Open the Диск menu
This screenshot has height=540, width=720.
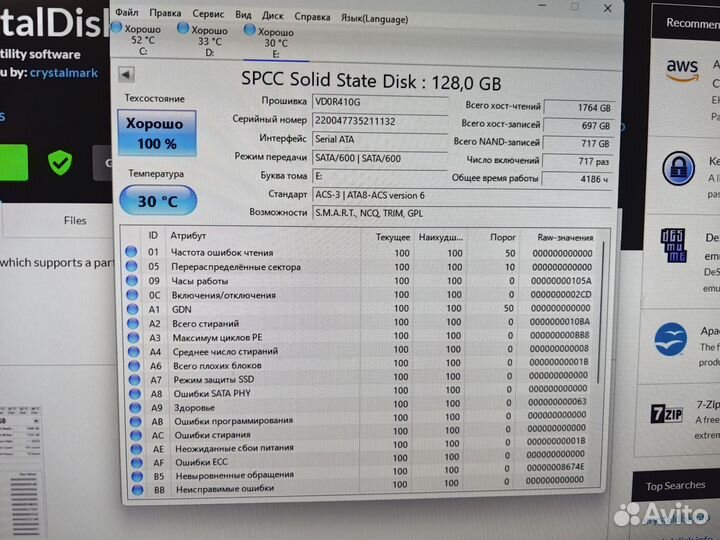click(x=273, y=16)
